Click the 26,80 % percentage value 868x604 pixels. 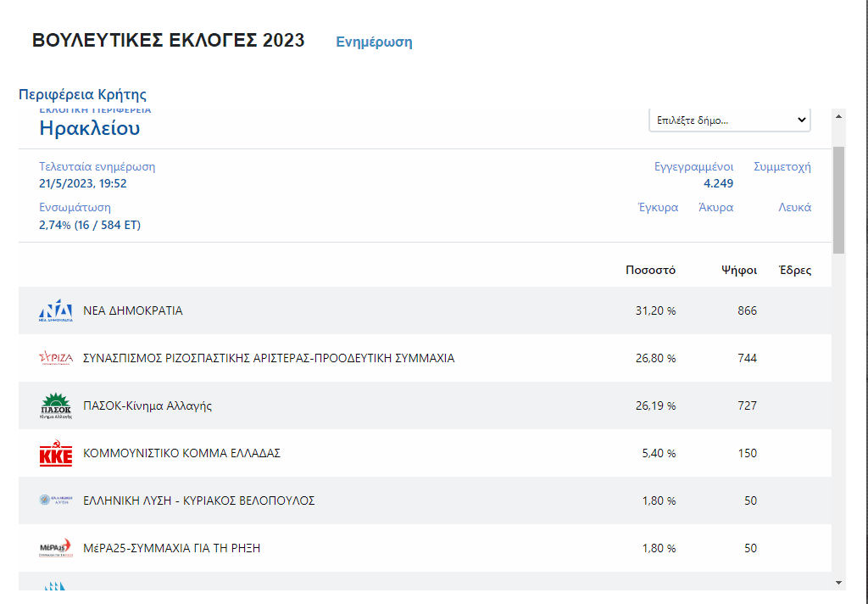[x=655, y=359]
